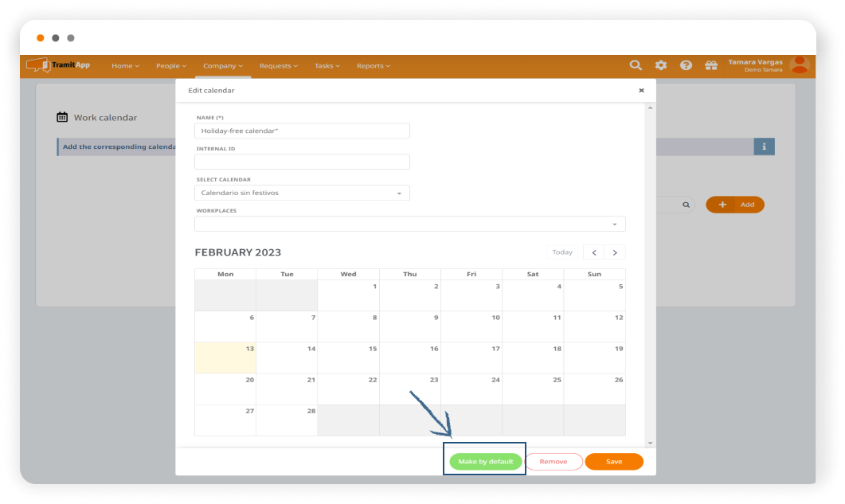Go to next month with right chevron

[614, 252]
